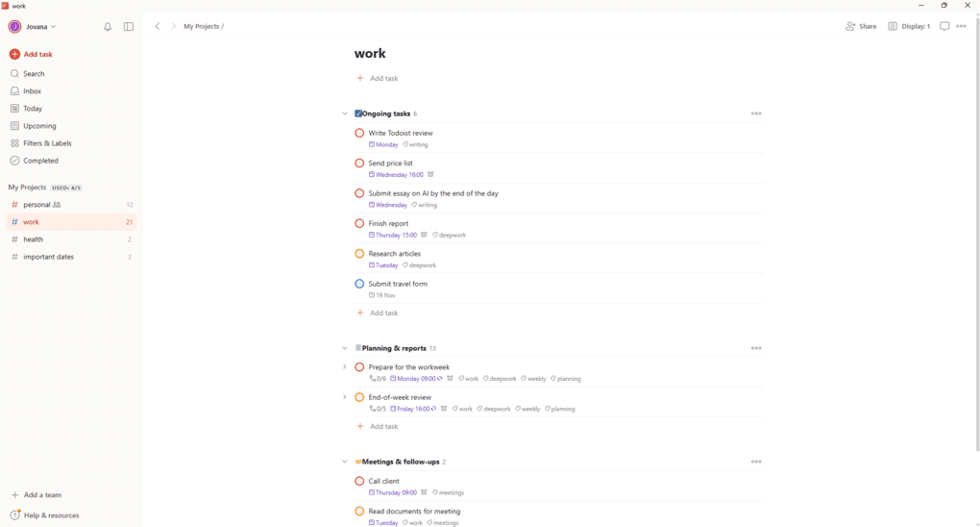
Task: Collapse the Ongoing tasks section
Action: [x=344, y=113]
